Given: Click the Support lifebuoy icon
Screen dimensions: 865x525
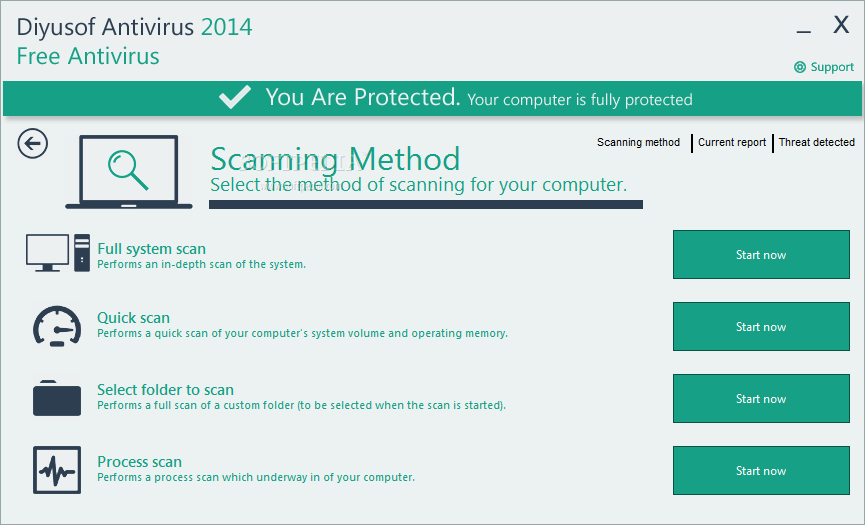Looking at the screenshot, I should pyautogui.click(x=800, y=67).
